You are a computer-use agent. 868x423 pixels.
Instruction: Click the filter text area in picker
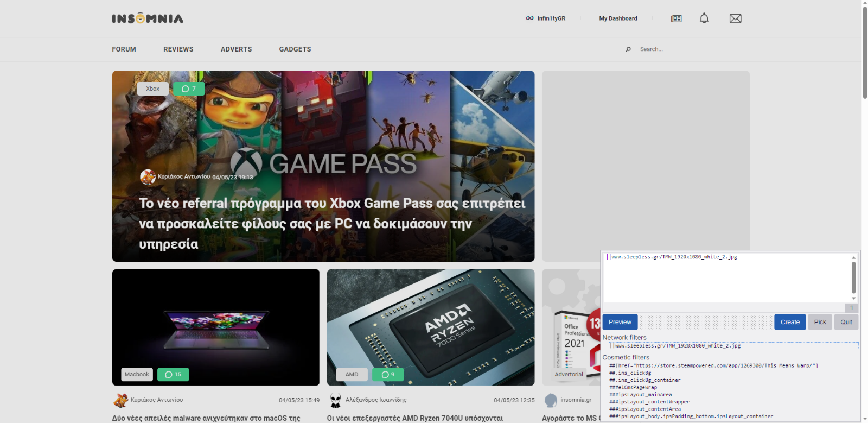click(x=726, y=277)
